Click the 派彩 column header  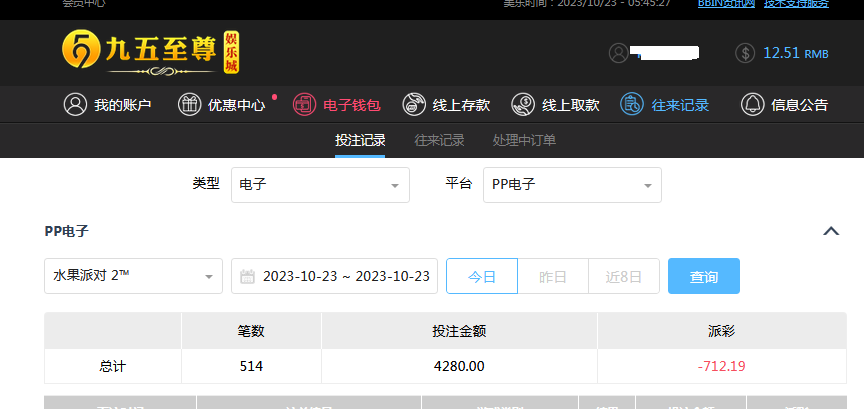(x=721, y=331)
